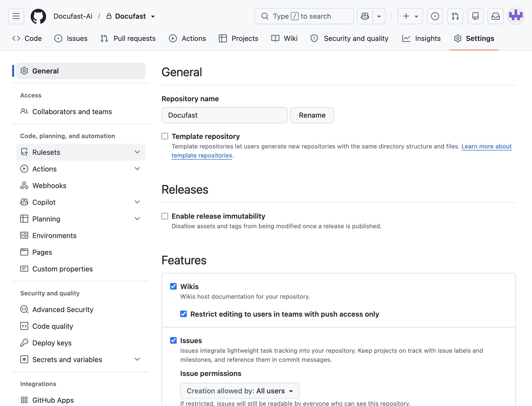Viewport: 532px width, 406px height.
Task: Click the Planning table icon in sidebar
Action: [x=24, y=219]
